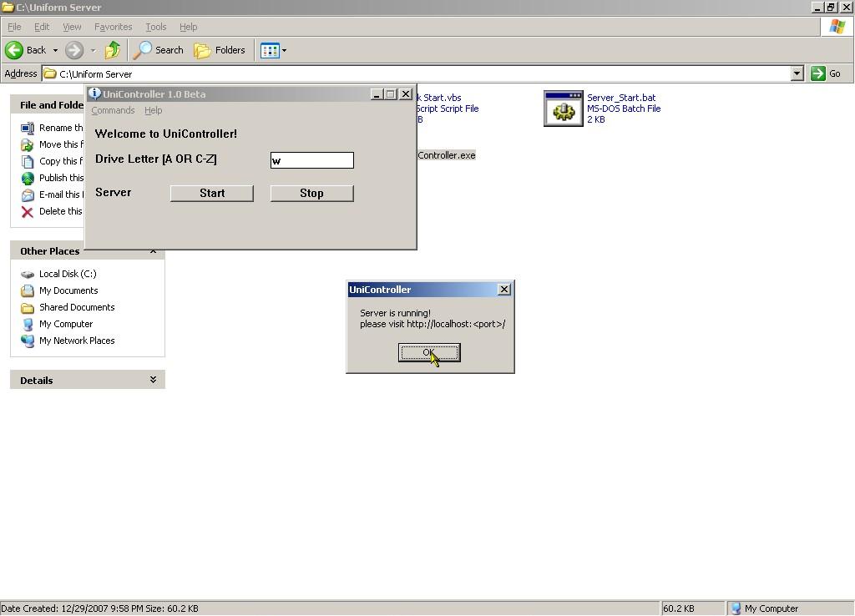The width and height of the screenshot is (855, 616).
Task: Click the 60.2 KB status bar size pane
Action: (x=692, y=608)
